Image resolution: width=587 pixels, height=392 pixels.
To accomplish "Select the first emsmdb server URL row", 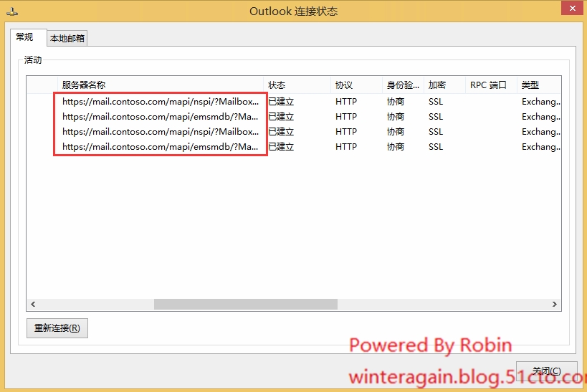I will 161,116.
